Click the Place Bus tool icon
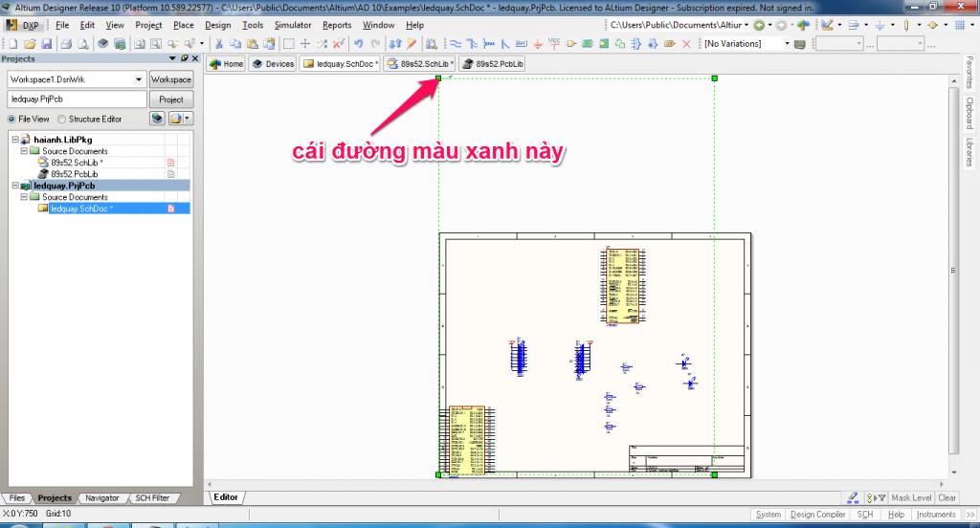This screenshot has width=980, height=528. click(473, 44)
